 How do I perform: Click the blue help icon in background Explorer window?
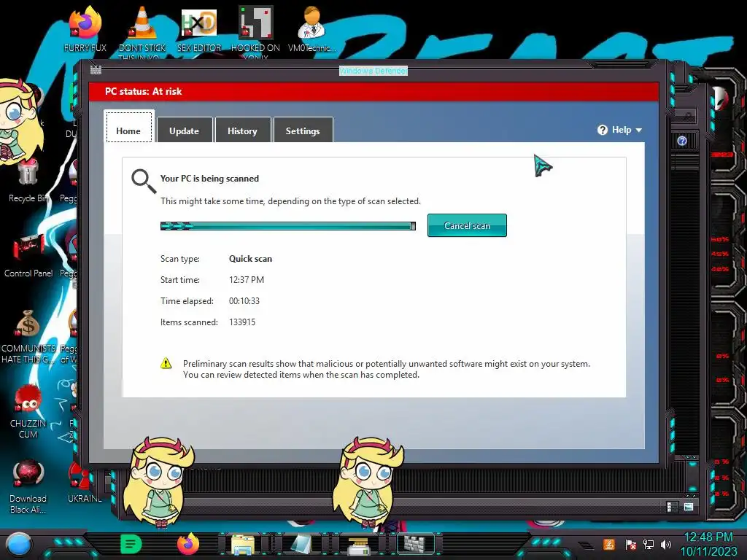682,141
